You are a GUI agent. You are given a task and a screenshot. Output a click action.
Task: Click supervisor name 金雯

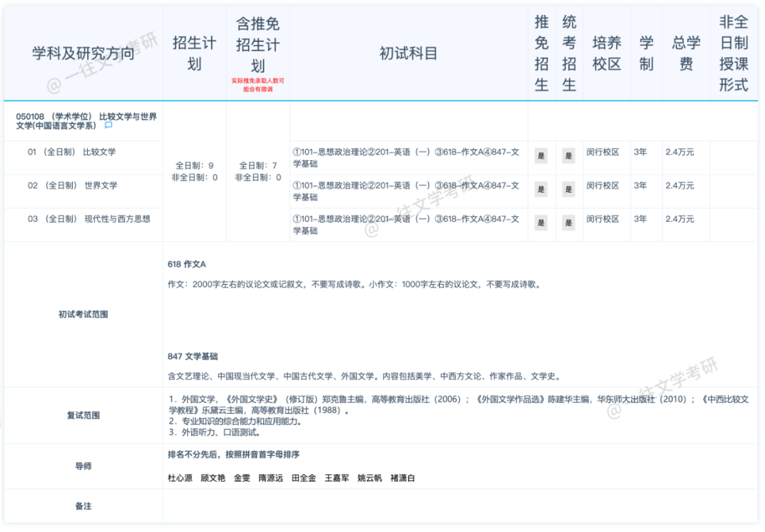pos(242,478)
